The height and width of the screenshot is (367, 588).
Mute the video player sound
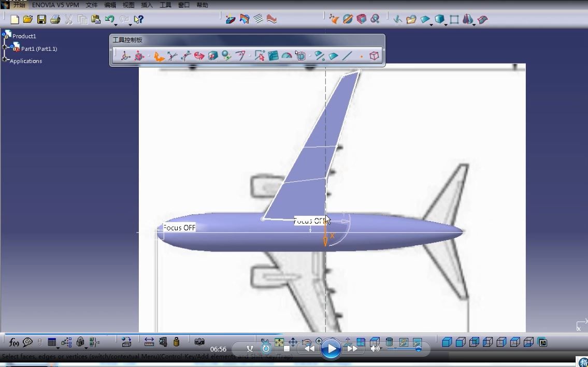point(375,349)
